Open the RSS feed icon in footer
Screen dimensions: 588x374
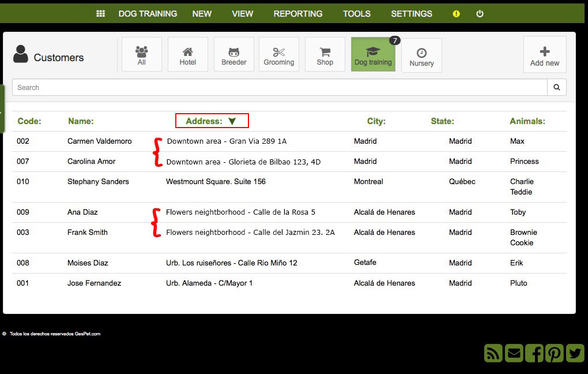click(493, 353)
